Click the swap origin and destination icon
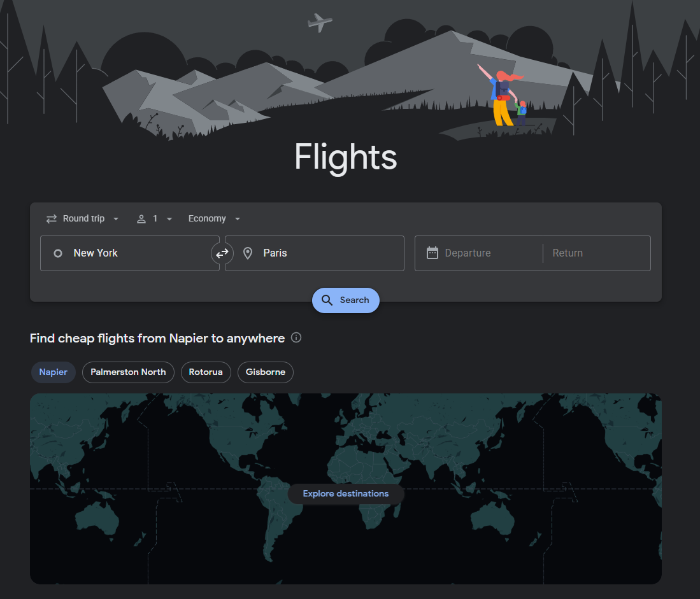The width and height of the screenshot is (700, 599). tap(222, 253)
